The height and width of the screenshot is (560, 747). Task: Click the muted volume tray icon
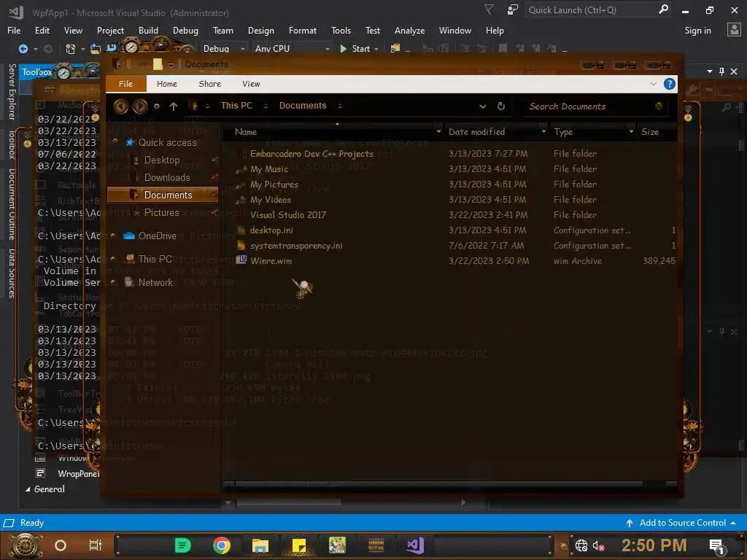[x=599, y=546]
